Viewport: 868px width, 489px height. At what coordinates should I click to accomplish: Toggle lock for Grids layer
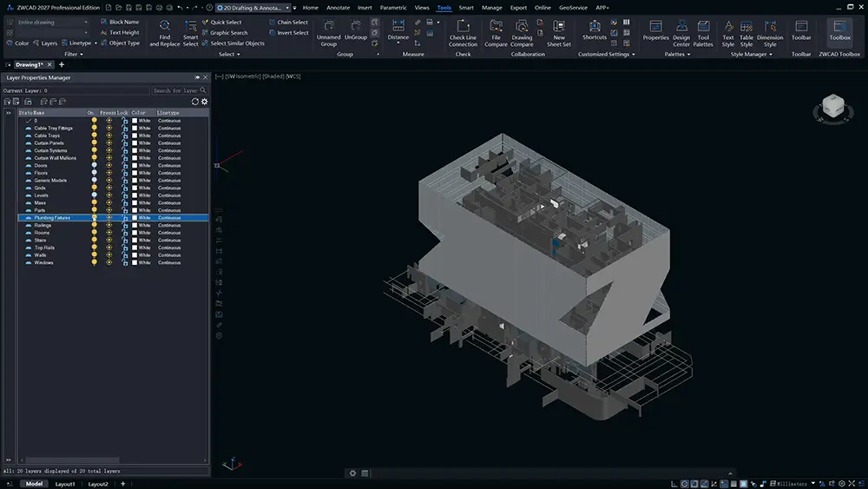pos(124,188)
